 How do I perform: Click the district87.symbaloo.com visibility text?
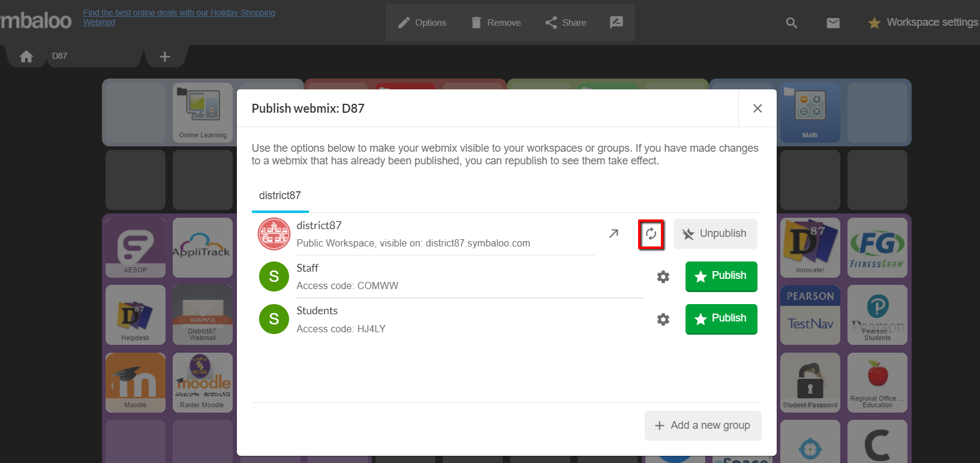[x=413, y=243]
